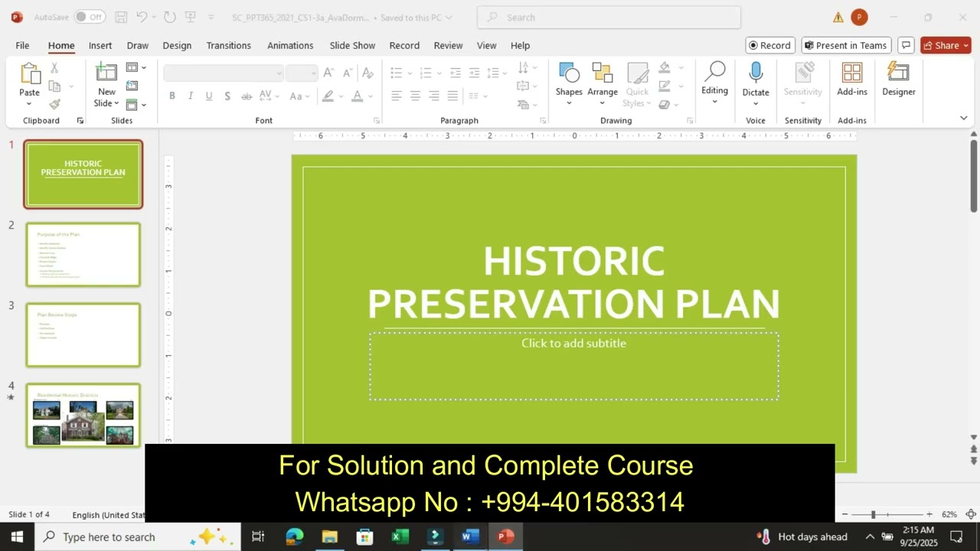Apply Text Shadow formatting
This screenshot has height=551, width=980.
[x=227, y=96]
